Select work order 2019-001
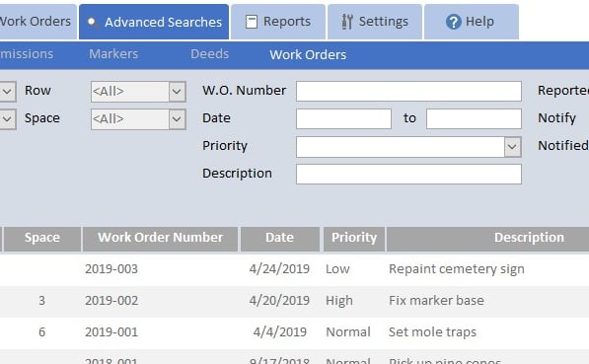 pyautogui.click(x=111, y=332)
